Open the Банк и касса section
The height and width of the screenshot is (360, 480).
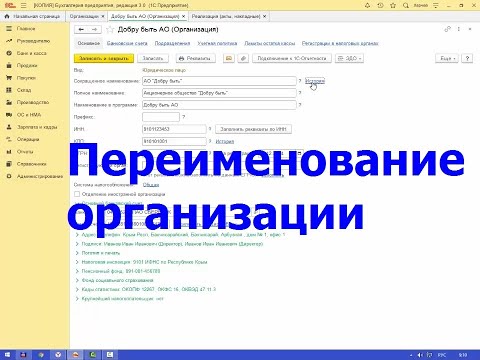[31, 53]
